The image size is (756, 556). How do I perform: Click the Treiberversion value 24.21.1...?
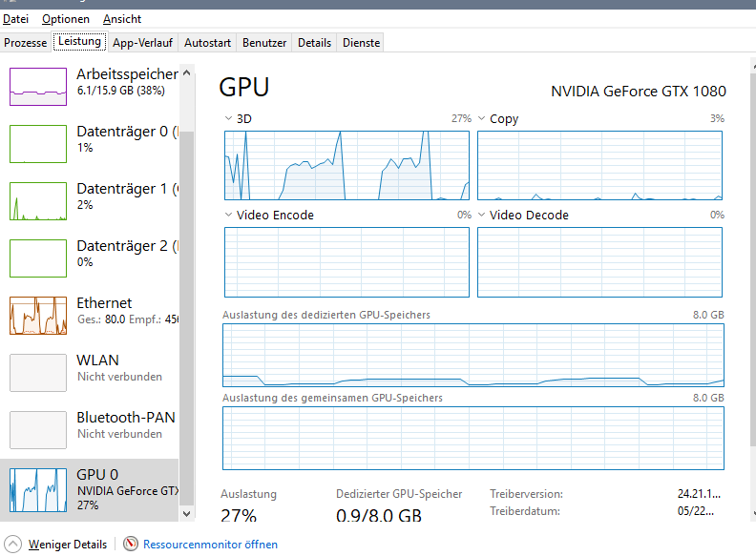click(x=699, y=494)
